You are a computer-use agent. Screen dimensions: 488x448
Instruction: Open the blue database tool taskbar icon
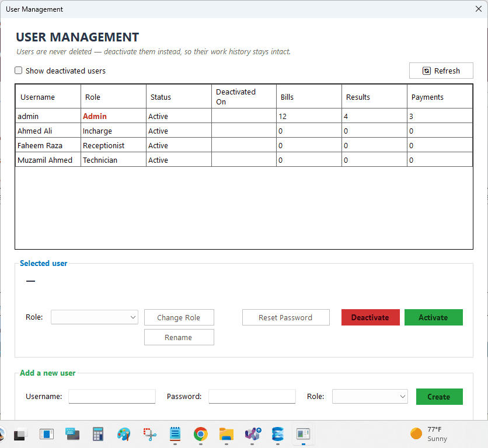click(278, 434)
